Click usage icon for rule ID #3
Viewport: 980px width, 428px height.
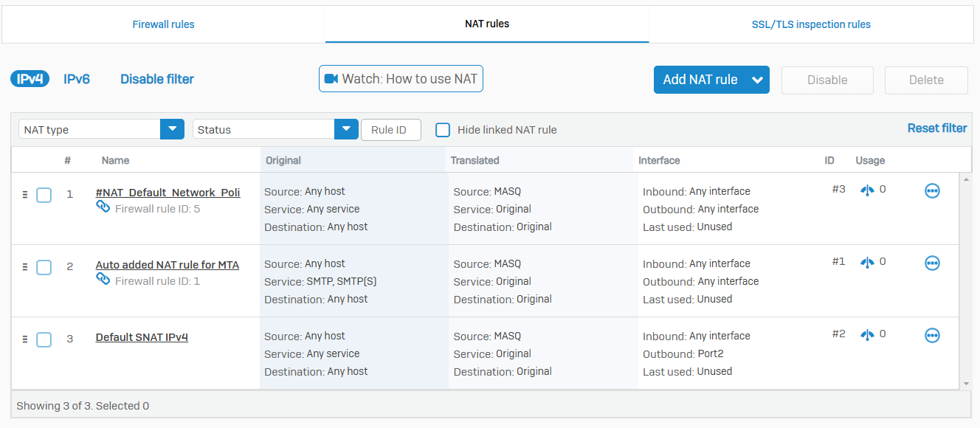pos(868,190)
